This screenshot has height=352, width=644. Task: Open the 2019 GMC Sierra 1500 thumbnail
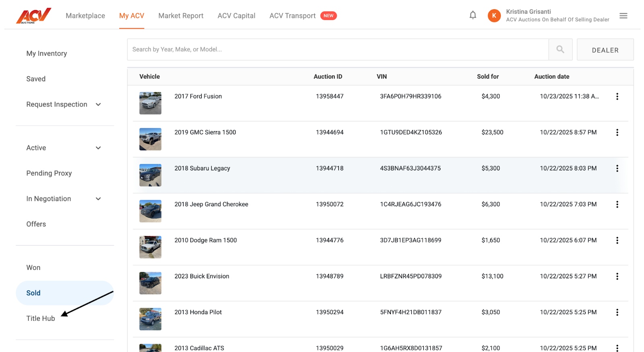point(150,139)
